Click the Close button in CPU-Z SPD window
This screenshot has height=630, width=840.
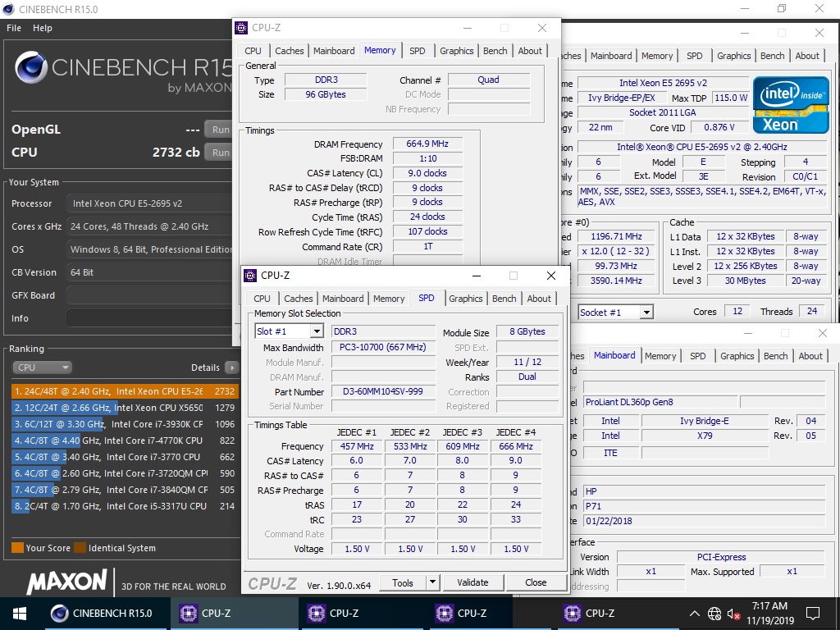[536, 582]
